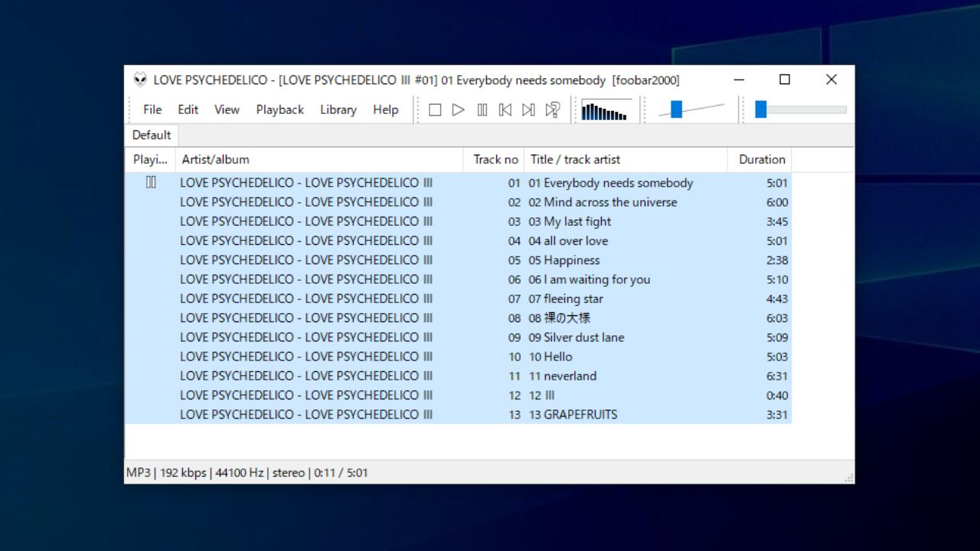Viewport: 980px width, 551px height.
Task: Open the Playback menu
Action: (279, 109)
